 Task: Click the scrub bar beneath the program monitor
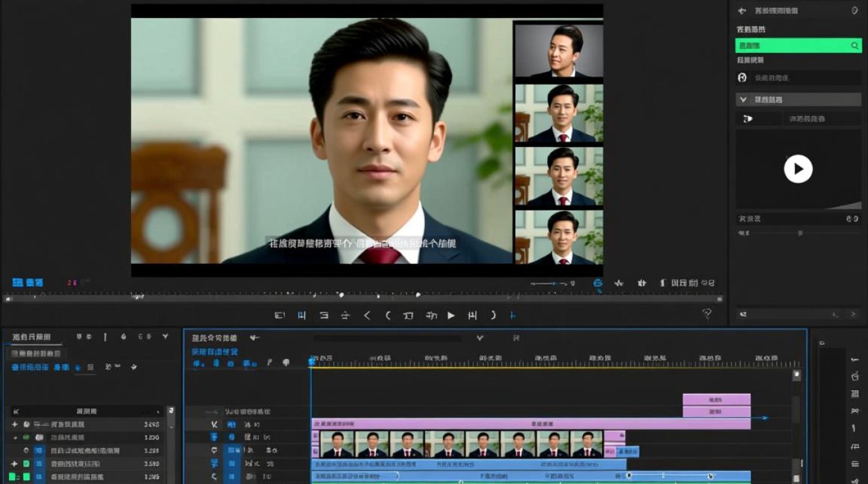(363, 298)
